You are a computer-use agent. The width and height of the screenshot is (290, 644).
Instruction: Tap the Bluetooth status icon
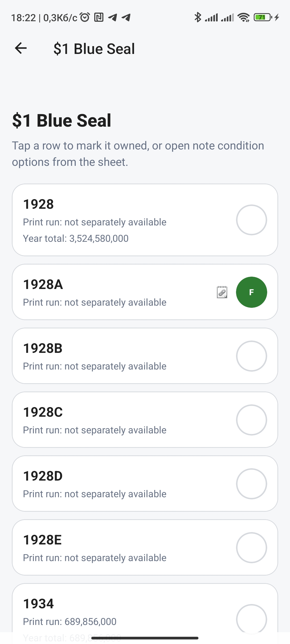198,17
